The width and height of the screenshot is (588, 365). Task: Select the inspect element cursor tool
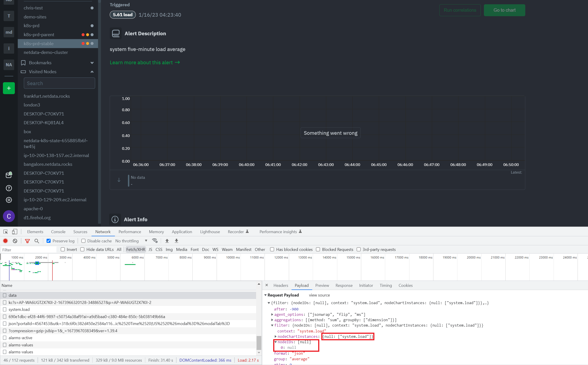click(x=5, y=232)
